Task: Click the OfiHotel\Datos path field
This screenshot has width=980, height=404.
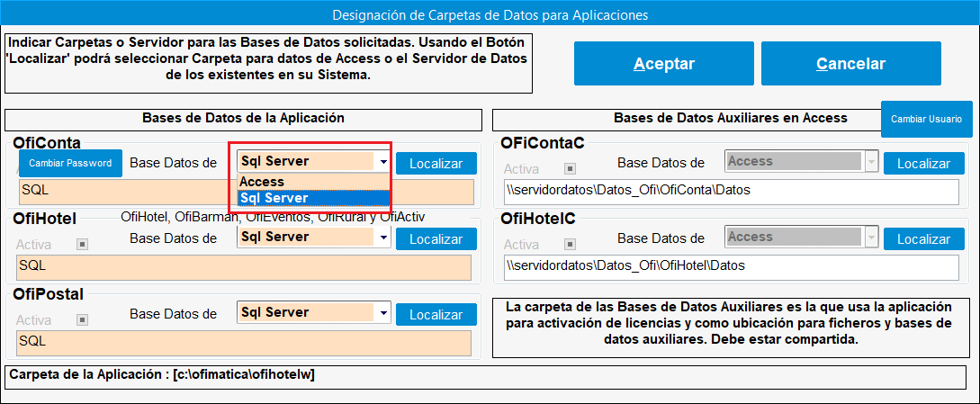Action: [x=732, y=267]
